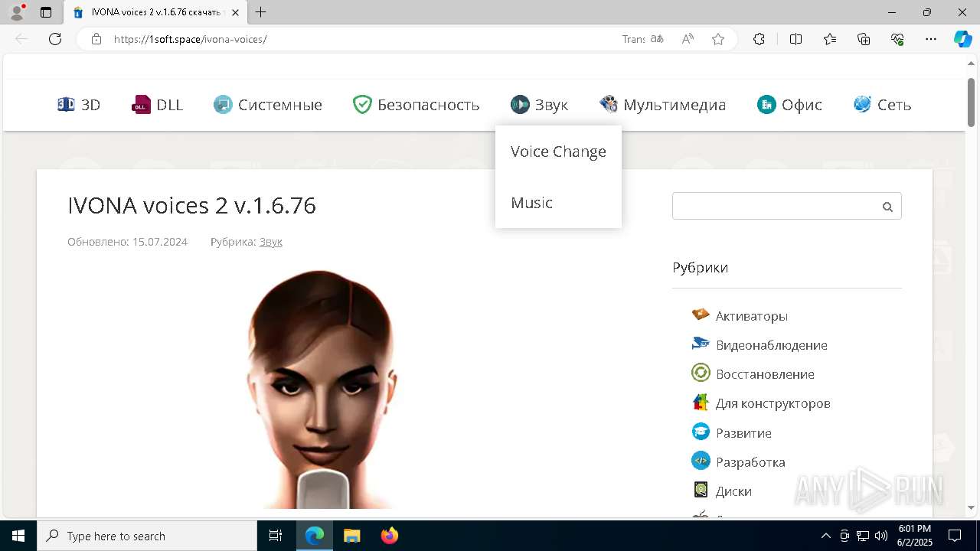This screenshot has width=980, height=551.
Task: Open the Активаторы rubric
Action: [751, 316]
